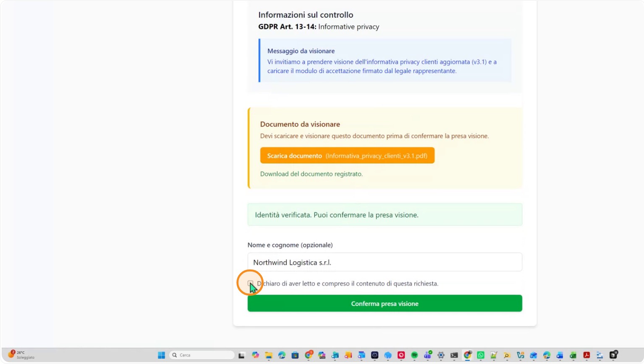Click 'Download del documento registrato.' text
Screen dimensions: 644x364
click(312, 174)
